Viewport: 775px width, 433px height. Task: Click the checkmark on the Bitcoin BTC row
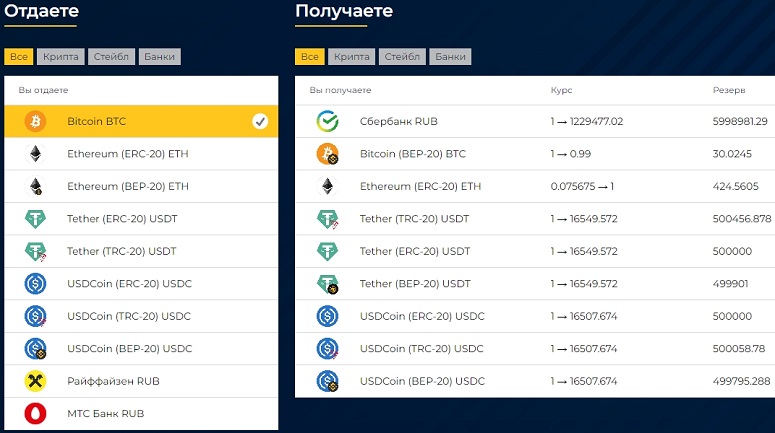coord(260,121)
